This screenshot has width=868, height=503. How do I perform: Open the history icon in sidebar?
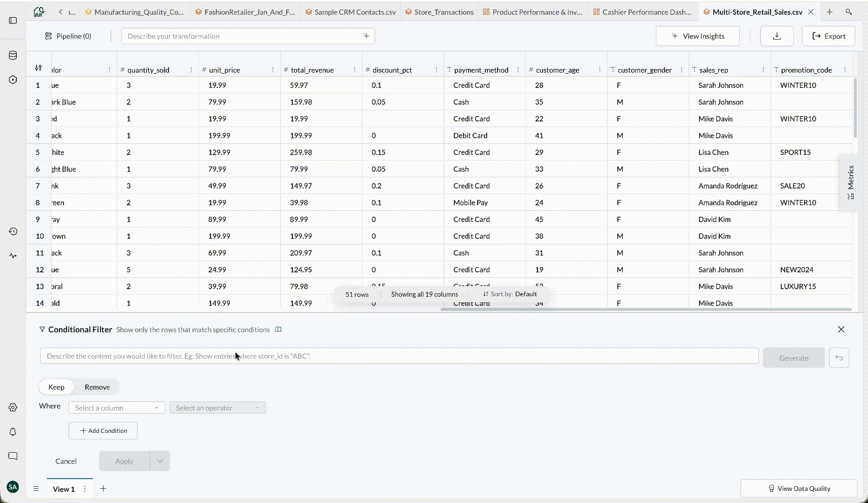tap(13, 231)
